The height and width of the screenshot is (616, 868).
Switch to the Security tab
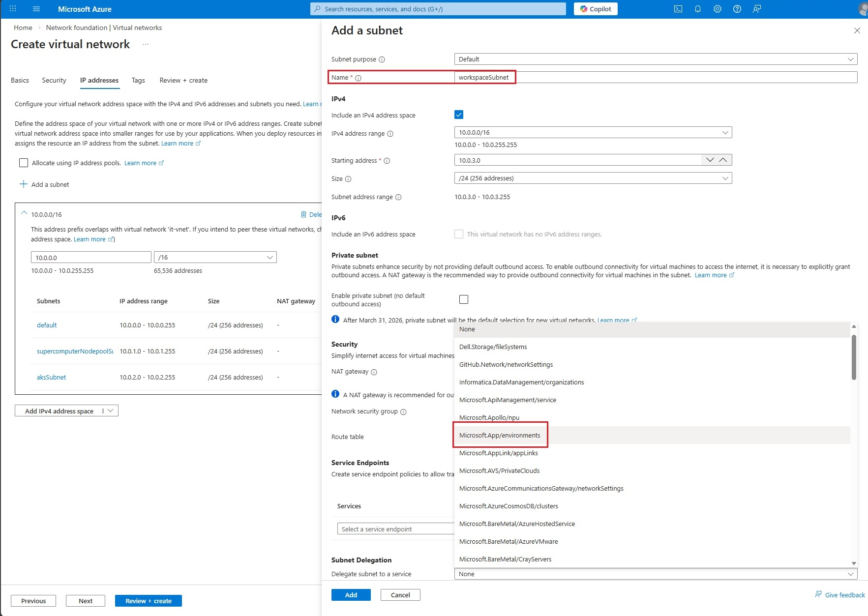click(54, 80)
